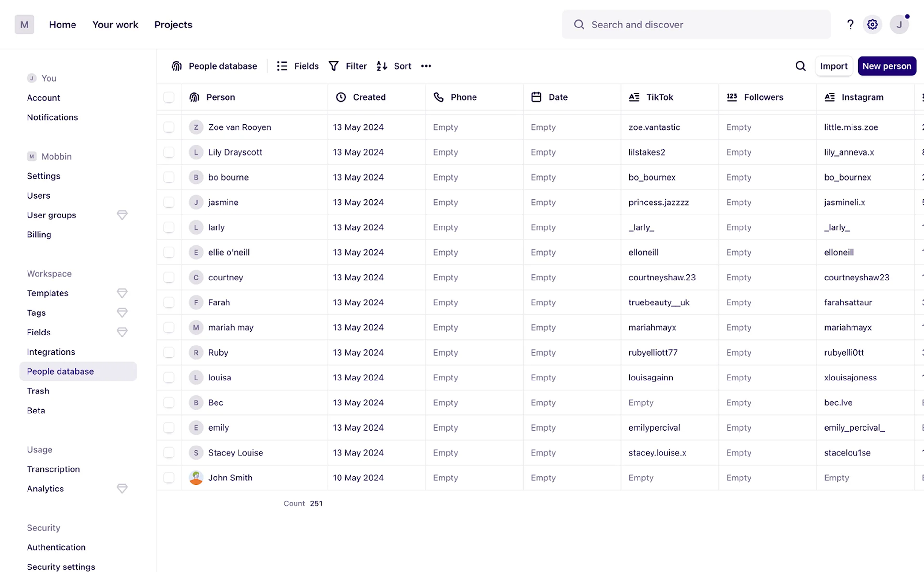Image resolution: width=924 pixels, height=572 pixels.
Task: Check the box for Zoe van Rooyen
Action: point(169,127)
